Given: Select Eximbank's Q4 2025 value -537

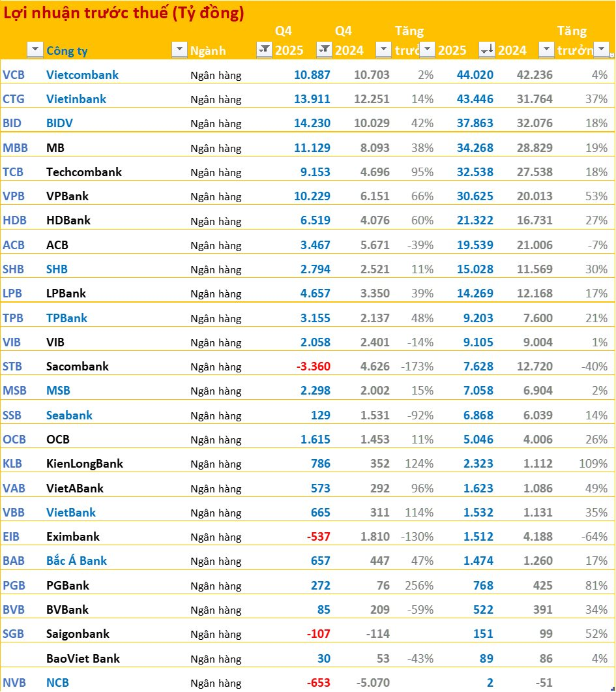Looking at the screenshot, I should pos(318,537).
